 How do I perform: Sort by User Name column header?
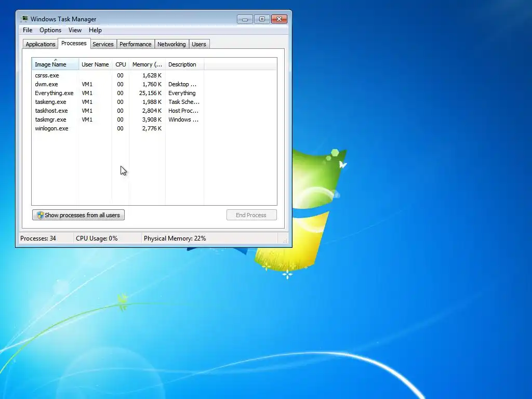tap(96, 64)
